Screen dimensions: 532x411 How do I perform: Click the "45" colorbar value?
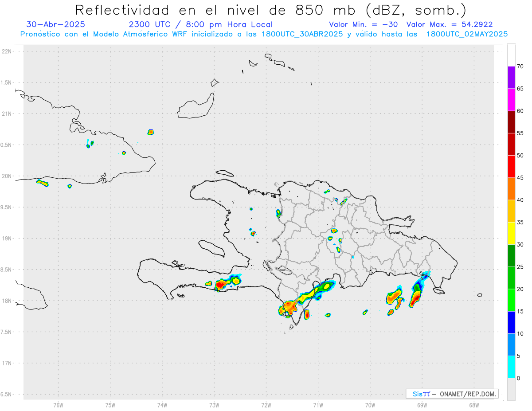(520, 178)
